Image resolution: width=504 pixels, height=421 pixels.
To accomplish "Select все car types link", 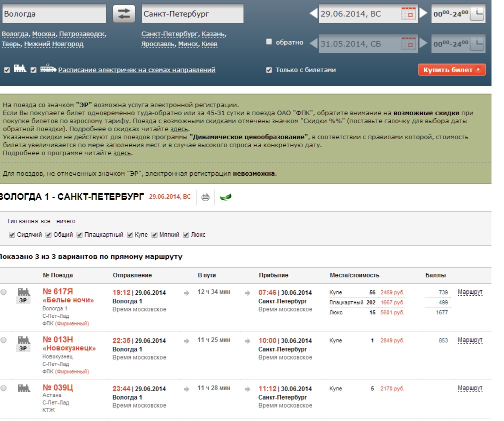I will tap(45, 221).
